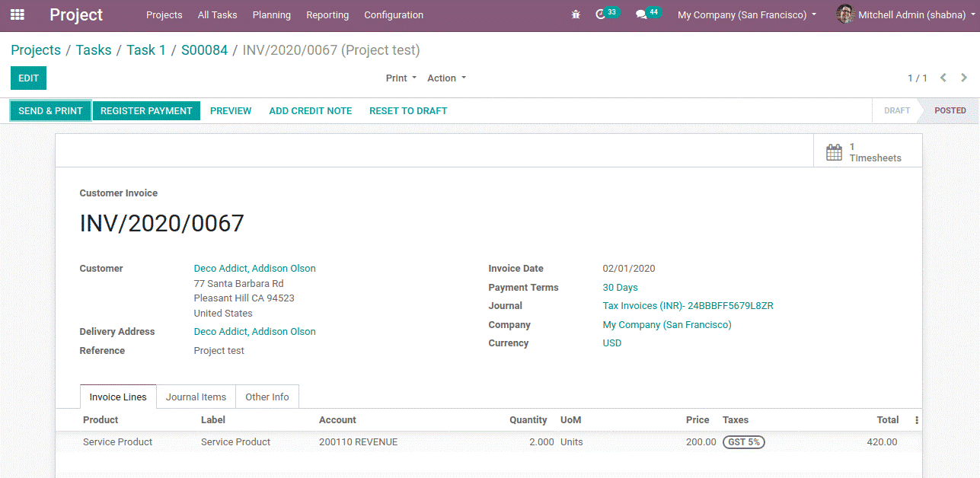The image size is (980, 478).
Task: Sort by Label column header
Action: tap(213, 419)
